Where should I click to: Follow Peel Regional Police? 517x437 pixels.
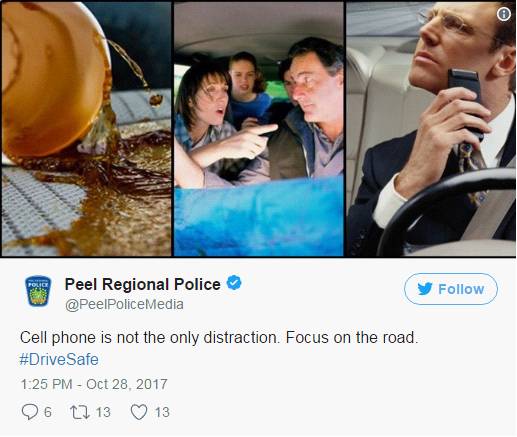coord(451,289)
